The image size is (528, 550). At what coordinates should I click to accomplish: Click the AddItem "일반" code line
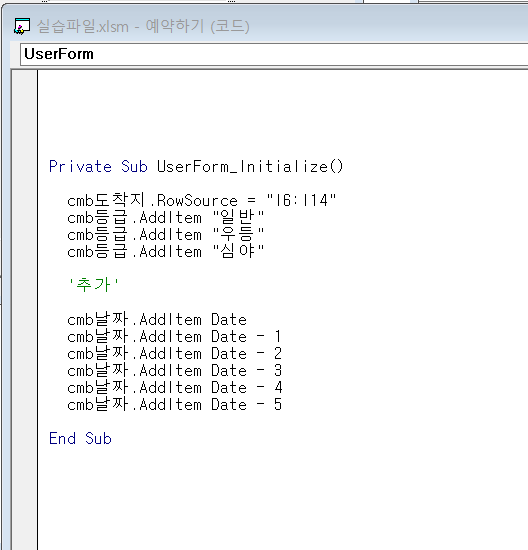165,217
